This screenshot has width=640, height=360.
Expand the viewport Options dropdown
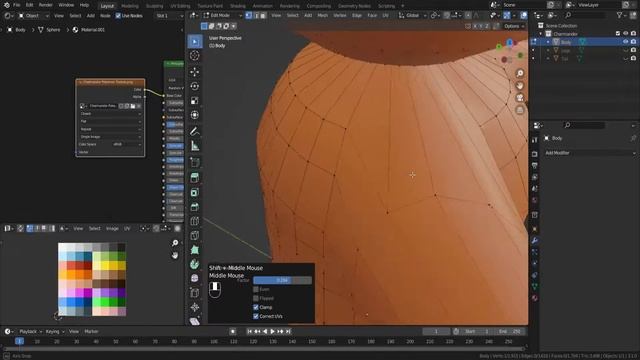(x=513, y=26)
